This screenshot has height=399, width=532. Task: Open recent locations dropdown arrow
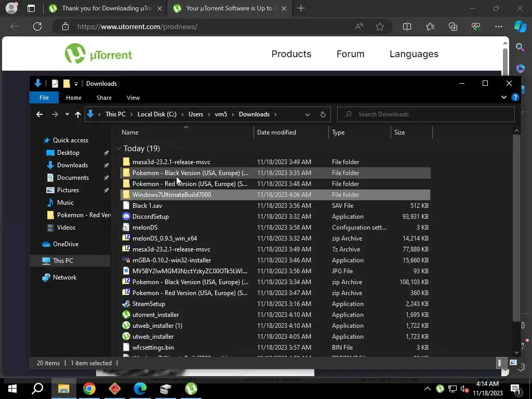pyautogui.click(x=67, y=114)
